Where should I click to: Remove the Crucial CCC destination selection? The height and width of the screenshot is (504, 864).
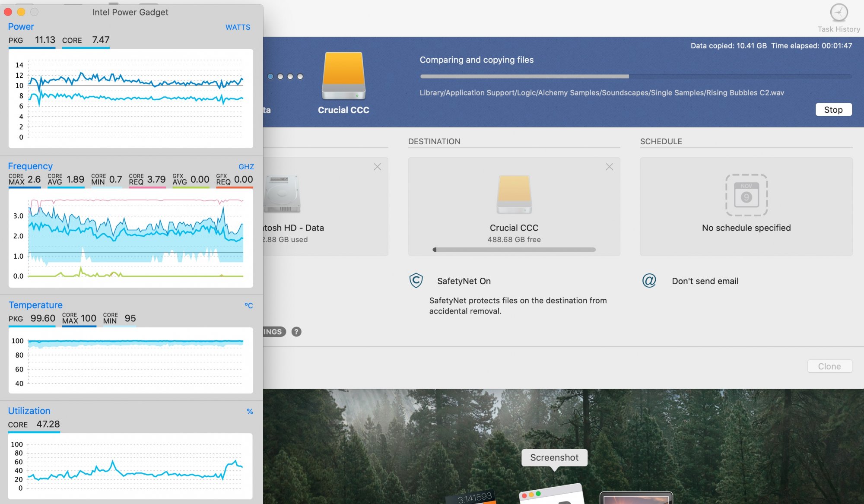tap(609, 167)
